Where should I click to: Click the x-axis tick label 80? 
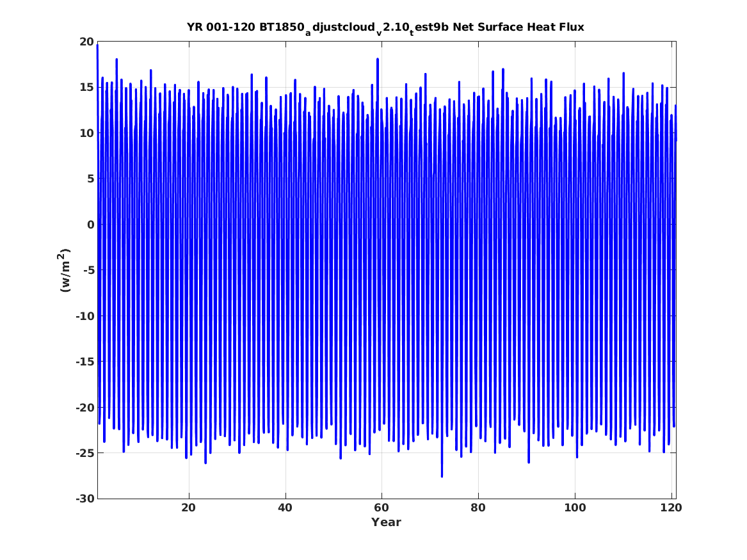pyautogui.click(x=478, y=508)
